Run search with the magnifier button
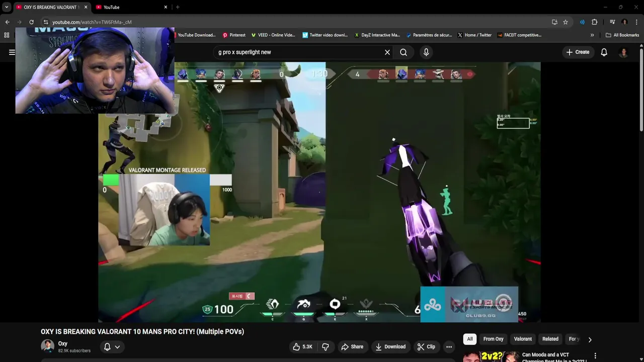 pos(404,52)
